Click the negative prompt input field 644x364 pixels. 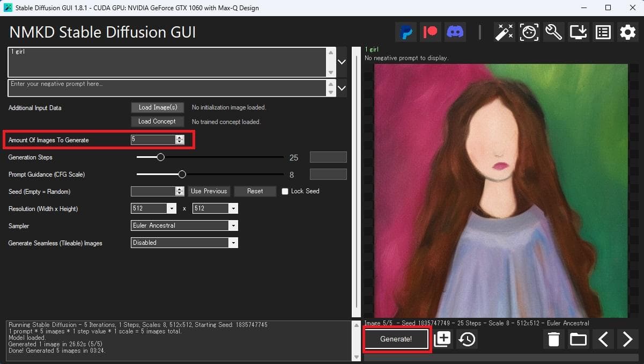tap(166, 88)
